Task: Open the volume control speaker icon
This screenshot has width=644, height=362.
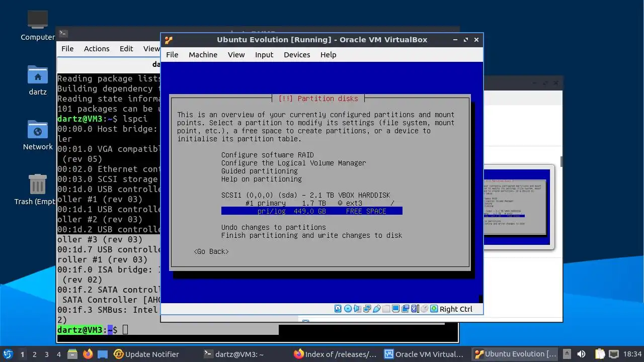Action: tap(581, 354)
